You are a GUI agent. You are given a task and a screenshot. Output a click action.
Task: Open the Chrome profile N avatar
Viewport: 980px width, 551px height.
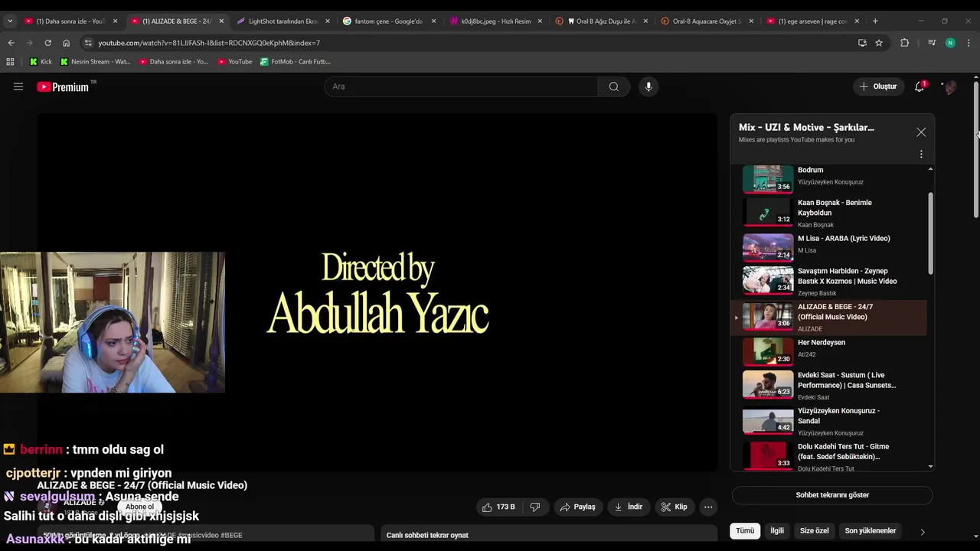(950, 43)
